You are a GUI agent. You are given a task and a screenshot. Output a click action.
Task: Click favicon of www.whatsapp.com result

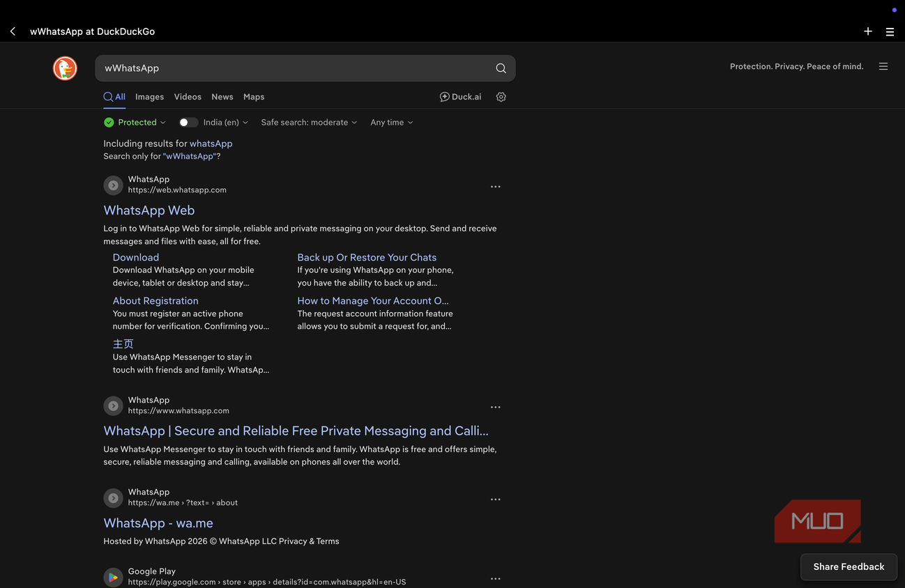click(113, 406)
